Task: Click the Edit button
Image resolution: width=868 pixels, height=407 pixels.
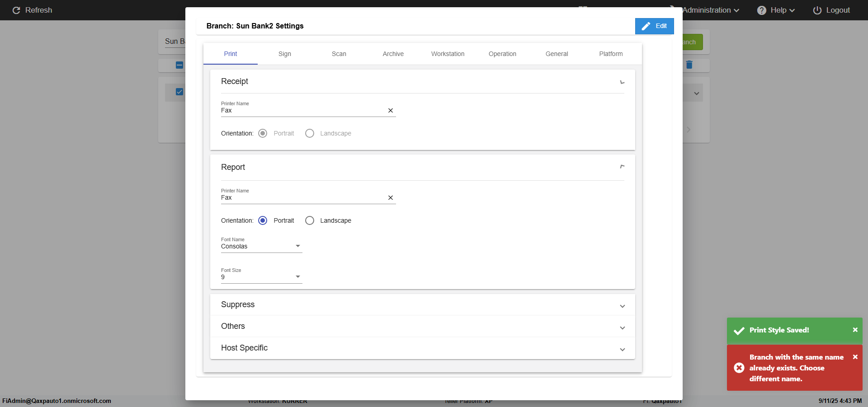Action: pos(654,26)
